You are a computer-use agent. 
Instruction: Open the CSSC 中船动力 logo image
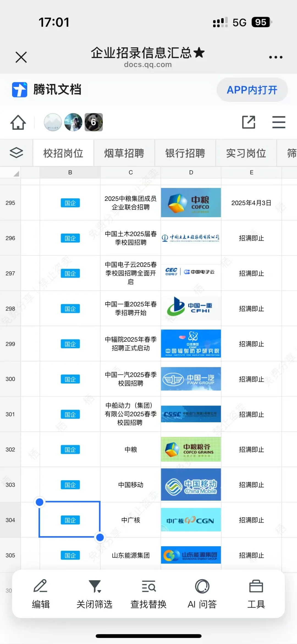[x=191, y=414]
